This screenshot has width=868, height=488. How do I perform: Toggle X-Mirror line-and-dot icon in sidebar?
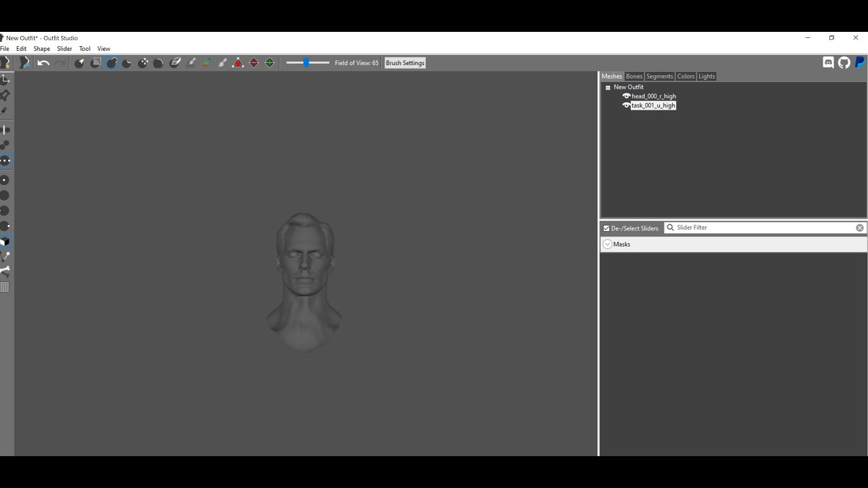(x=5, y=129)
